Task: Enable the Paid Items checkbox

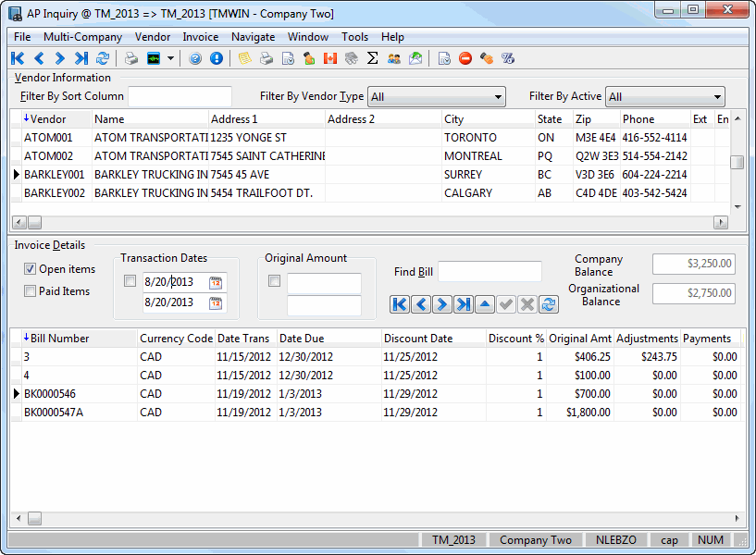Action: [x=31, y=291]
